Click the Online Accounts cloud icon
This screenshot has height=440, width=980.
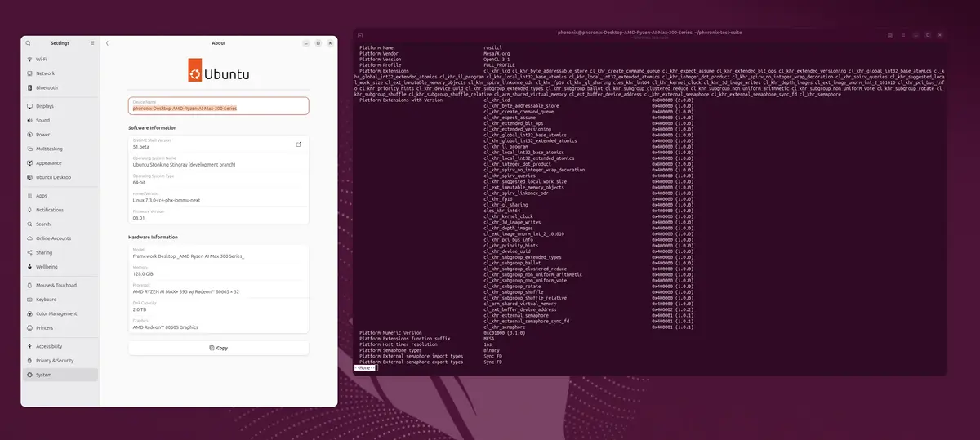pyautogui.click(x=29, y=238)
